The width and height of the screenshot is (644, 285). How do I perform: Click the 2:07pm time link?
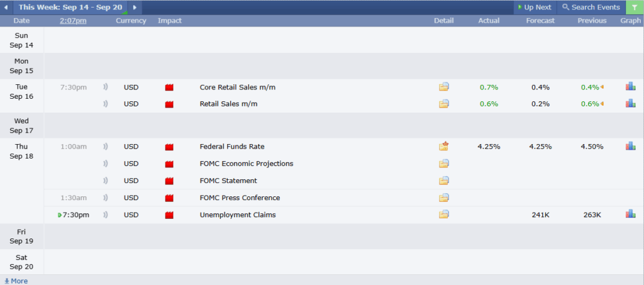pyautogui.click(x=73, y=21)
